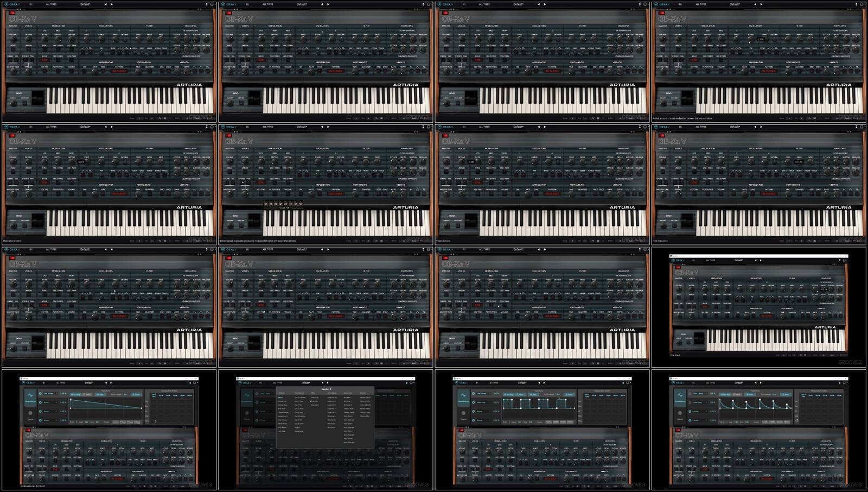Click Key Trig button above sloped-line function
868x492 pixels.
pyautogui.click(x=75, y=394)
